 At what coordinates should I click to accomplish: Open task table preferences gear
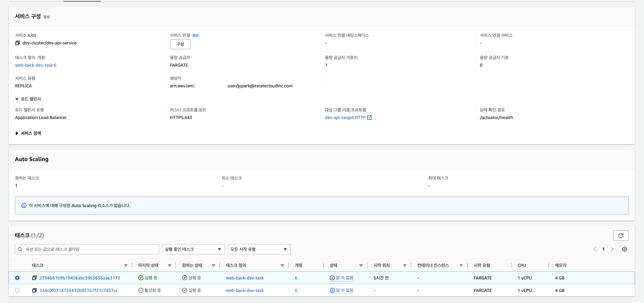625,249
